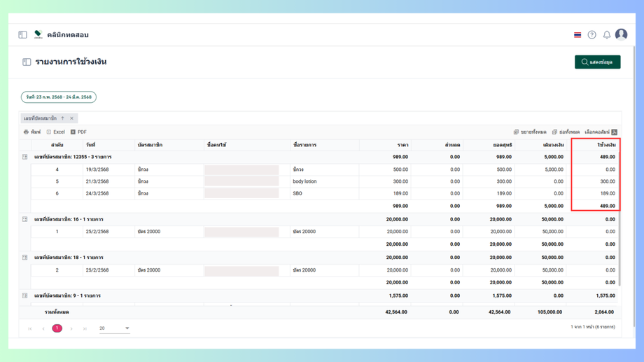644x362 pixels.
Task: Click the grand total 42,564.00 in ราคา
Action: point(396,312)
